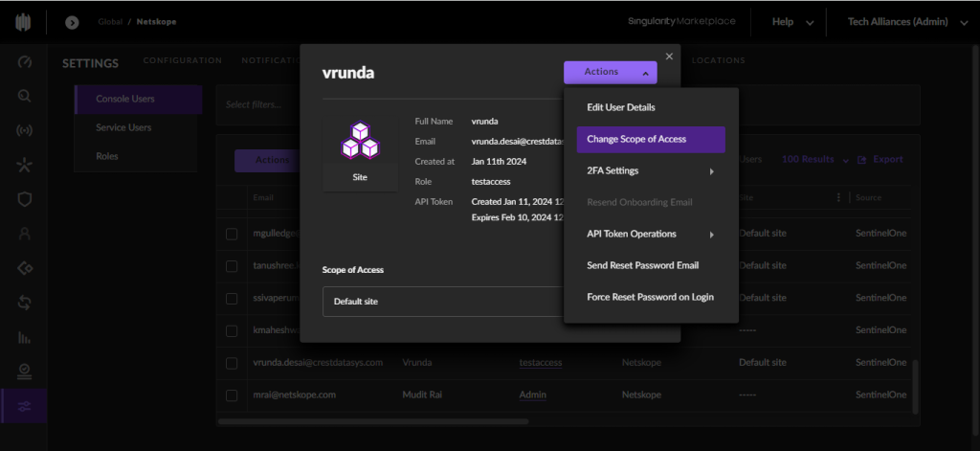This screenshot has height=451, width=980.
Task: Click the vertical scrollbar of users table
Action: [x=916, y=387]
